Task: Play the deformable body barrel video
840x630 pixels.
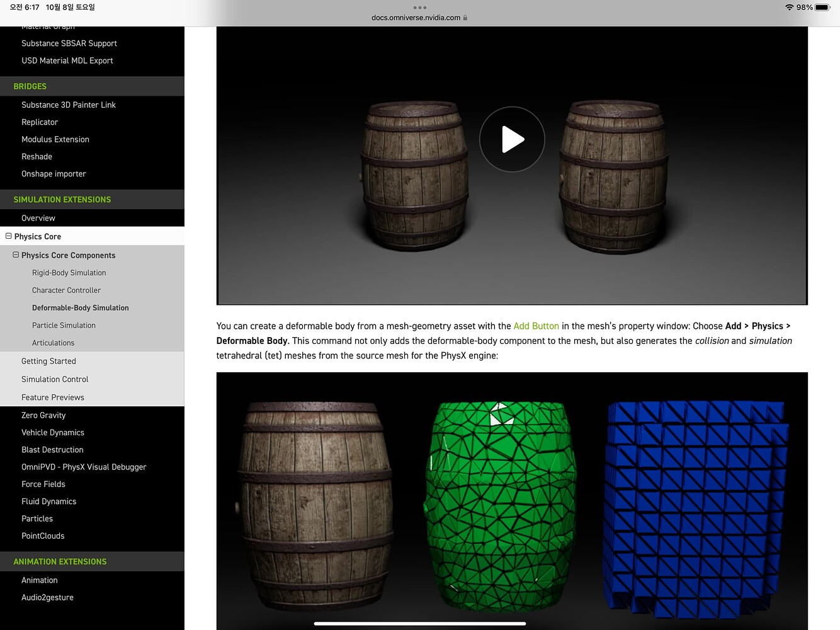Action: tap(512, 139)
